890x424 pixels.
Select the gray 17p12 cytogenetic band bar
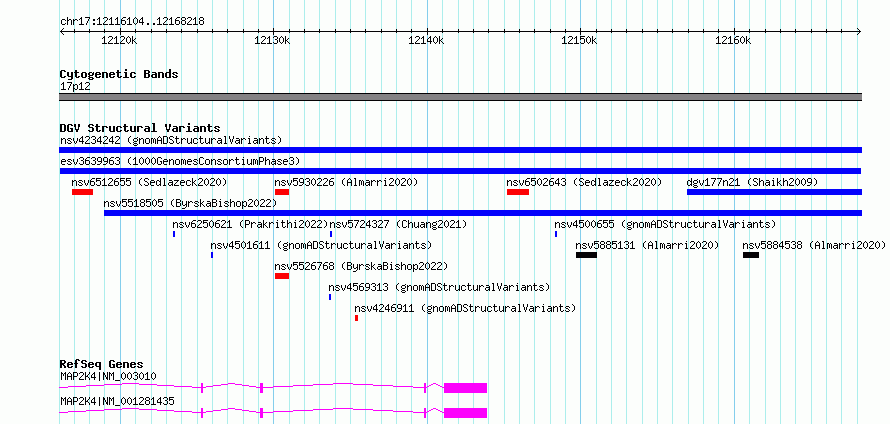point(460,97)
